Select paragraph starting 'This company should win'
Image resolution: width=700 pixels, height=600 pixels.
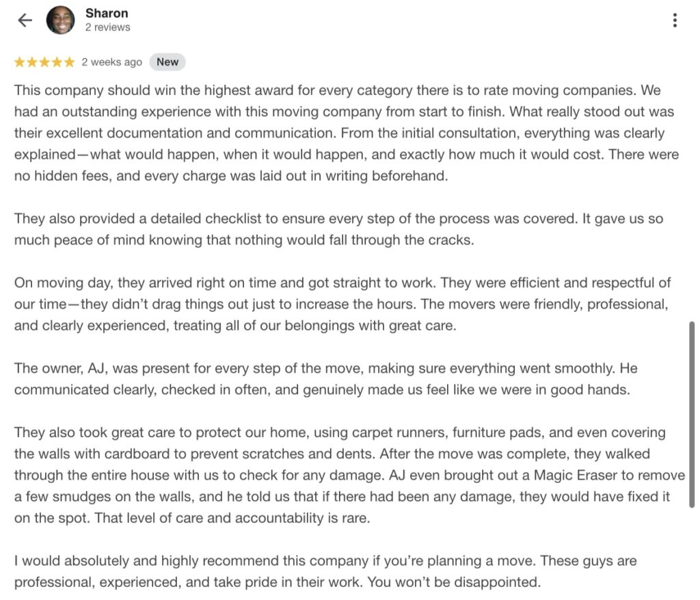pos(347,133)
